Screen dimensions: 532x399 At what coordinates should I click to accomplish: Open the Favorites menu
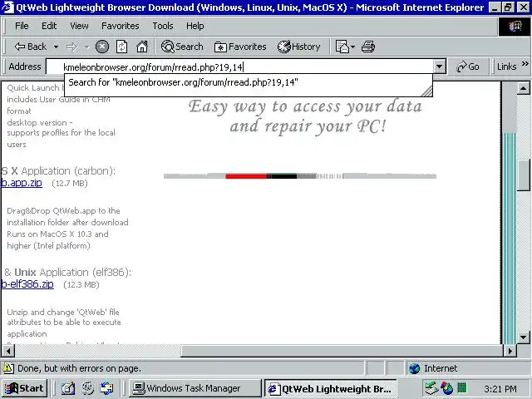pos(121,26)
